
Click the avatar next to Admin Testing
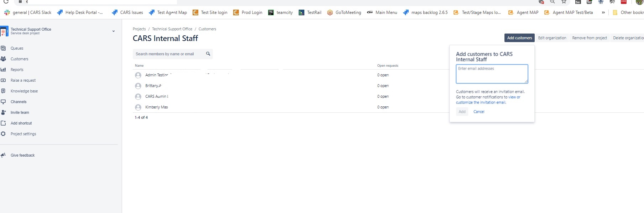(x=138, y=75)
